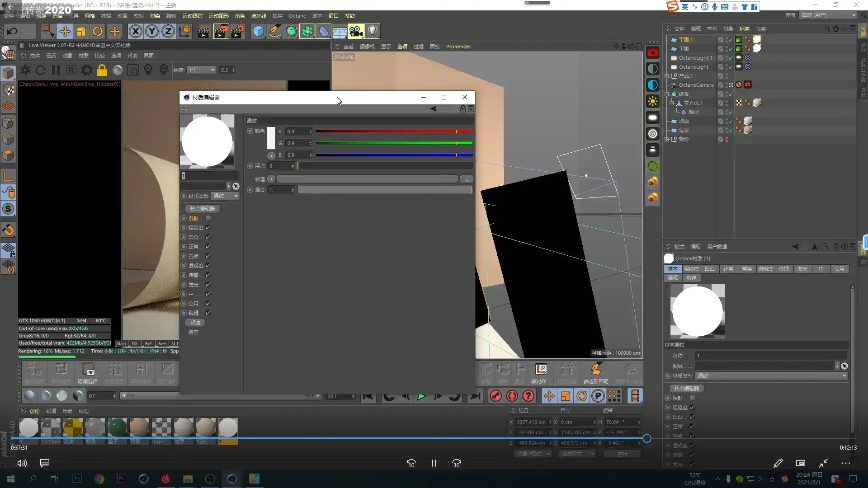Open the 材质类型 dropdown in material editor

[x=226, y=196]
